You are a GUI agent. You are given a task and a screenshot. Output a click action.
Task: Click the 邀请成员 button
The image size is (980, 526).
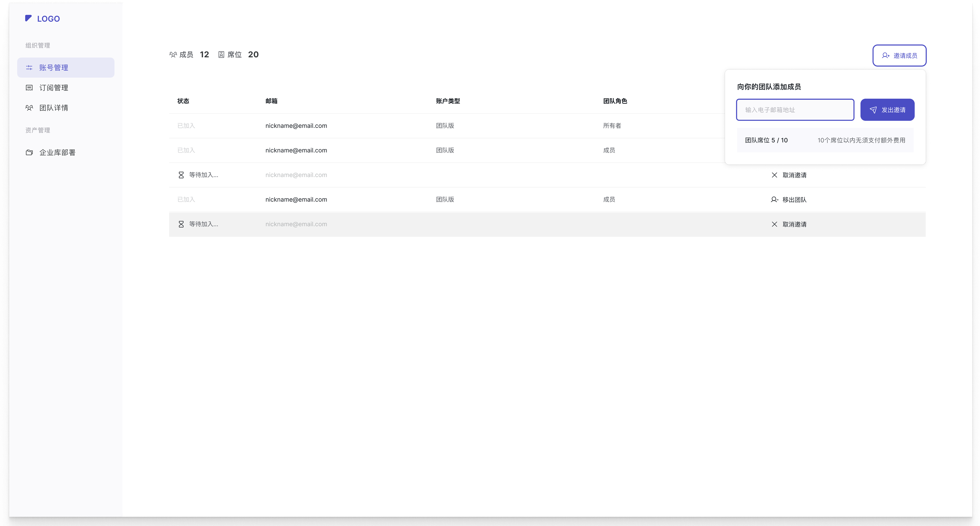pyautogui.click(x=899, y=56)
